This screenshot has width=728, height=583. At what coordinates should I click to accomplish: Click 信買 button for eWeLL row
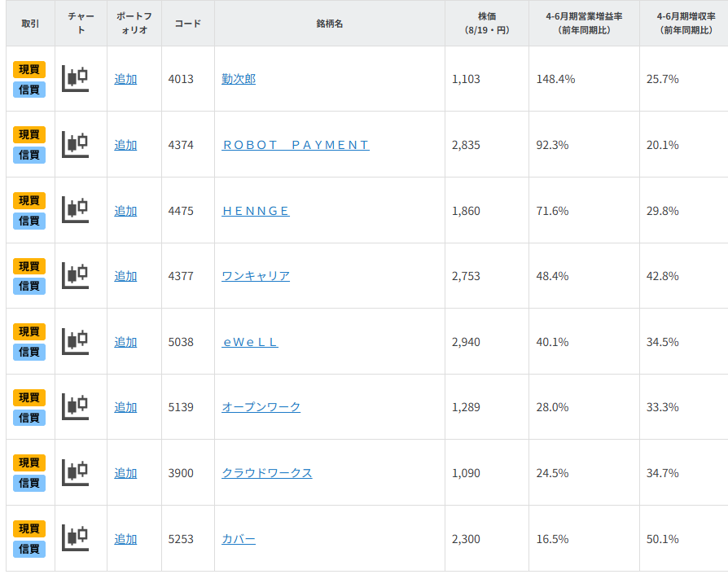[29, 353]
